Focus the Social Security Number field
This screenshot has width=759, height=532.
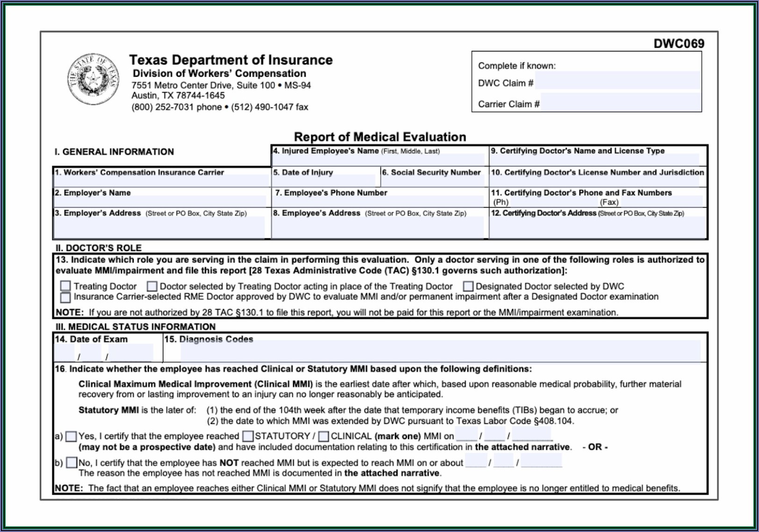tap(434, 181)
